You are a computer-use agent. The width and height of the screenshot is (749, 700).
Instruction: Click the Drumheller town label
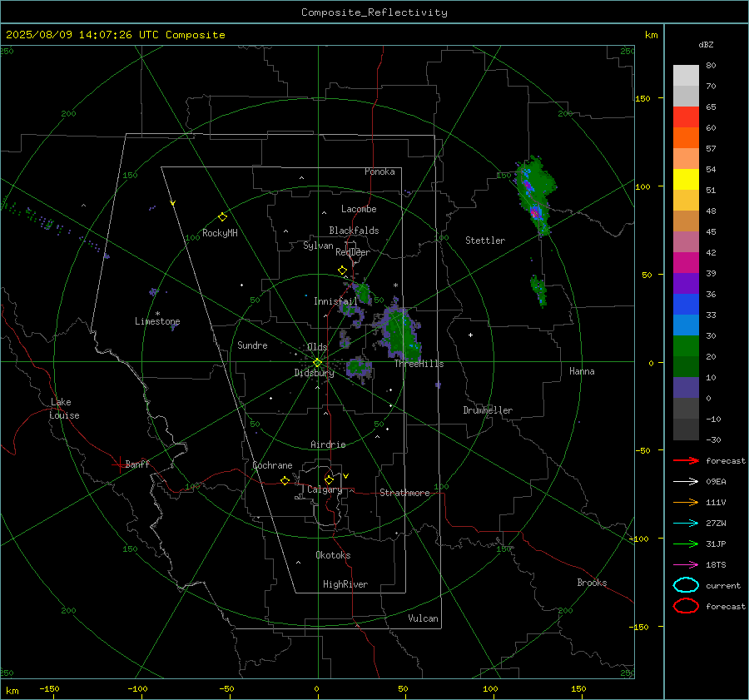488,410
